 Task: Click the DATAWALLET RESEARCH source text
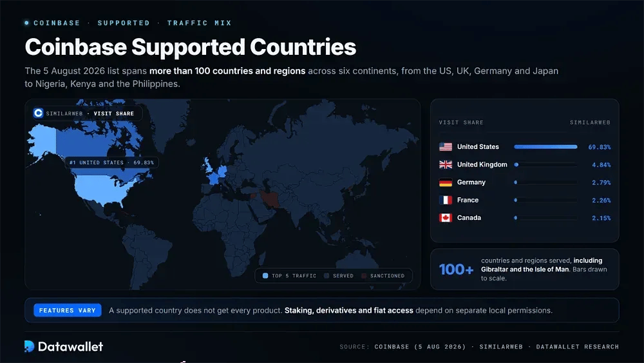(x=578, y=347)
